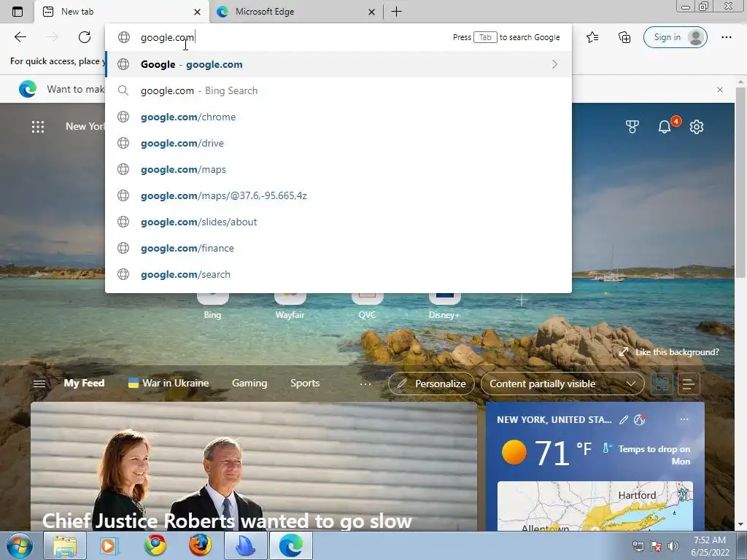This screenshot has width=747, height=560.
Task: Edit weather location pencil icon
Action: pyautogui.click(x=623, y=419)
